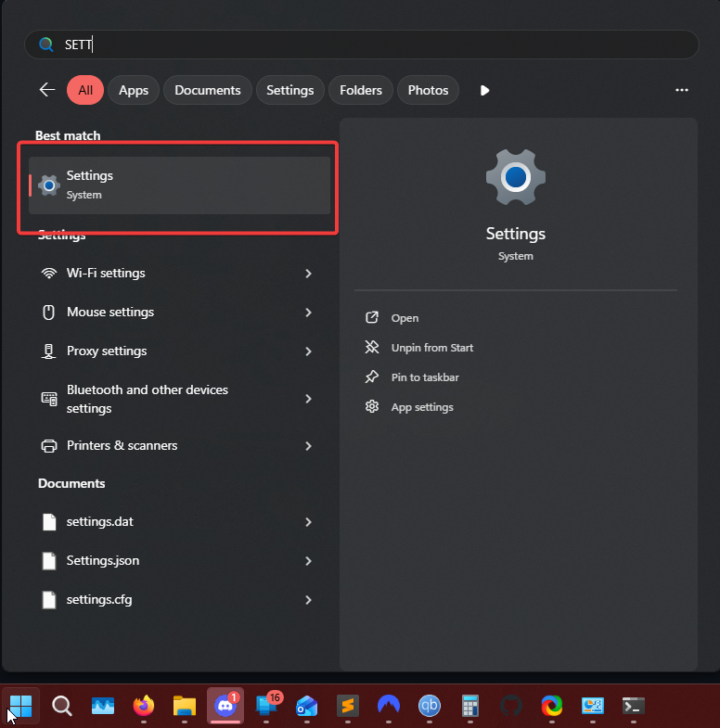Open qBittorrent from the taskbar
The image size is (720, 728).
coord(430,706)
